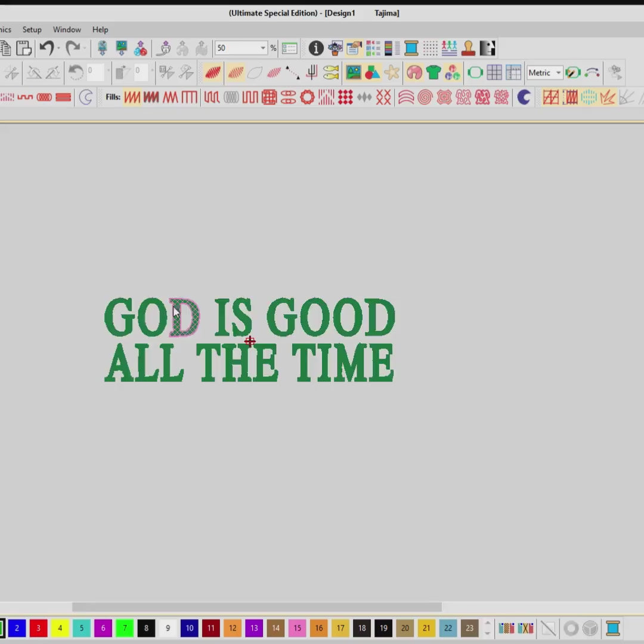Toggle the vector shapes display icon
The height and width of the screenshot is (644, 644).
point(373,73)
